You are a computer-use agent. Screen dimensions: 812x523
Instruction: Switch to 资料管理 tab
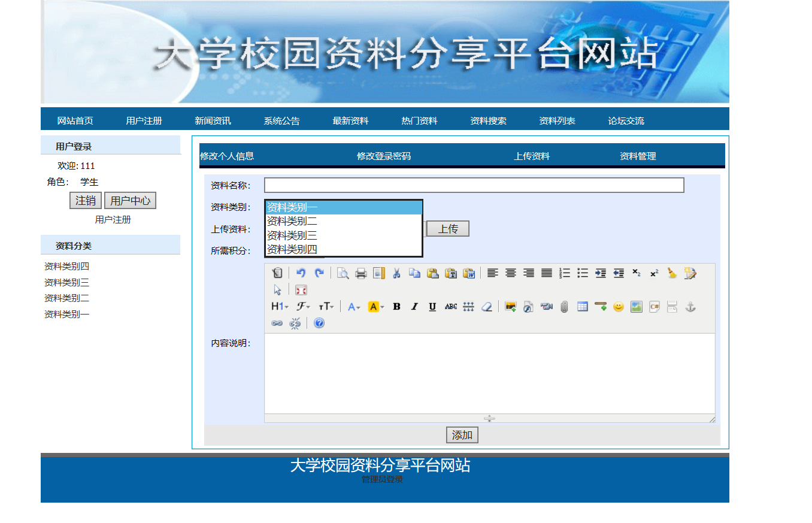click(638, 156)
